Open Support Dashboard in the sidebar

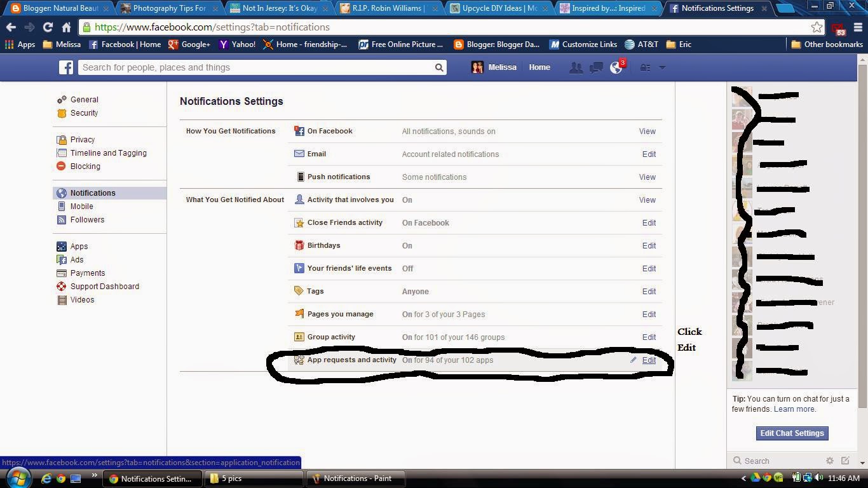(104, 287)
